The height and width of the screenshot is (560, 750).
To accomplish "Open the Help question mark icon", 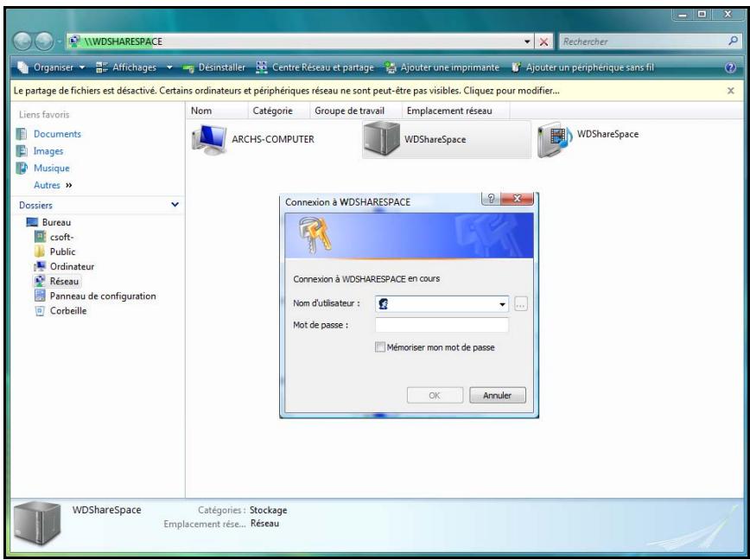I will click(730, 67).
